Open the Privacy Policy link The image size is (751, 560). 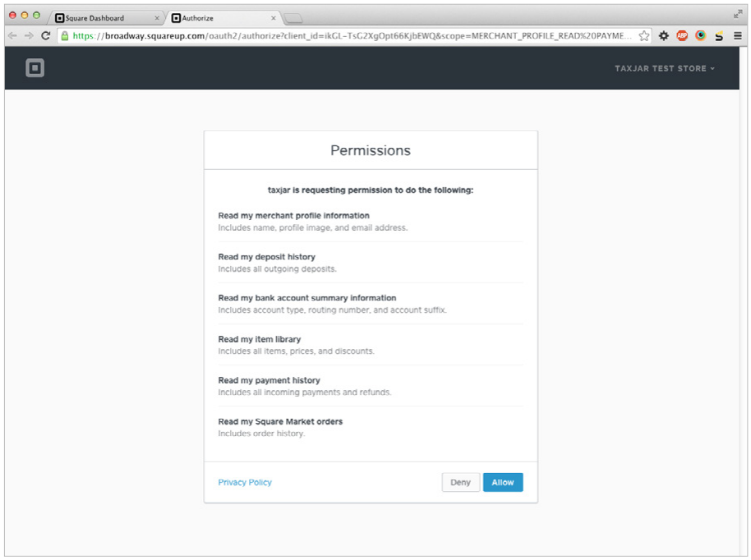[245, 483]
